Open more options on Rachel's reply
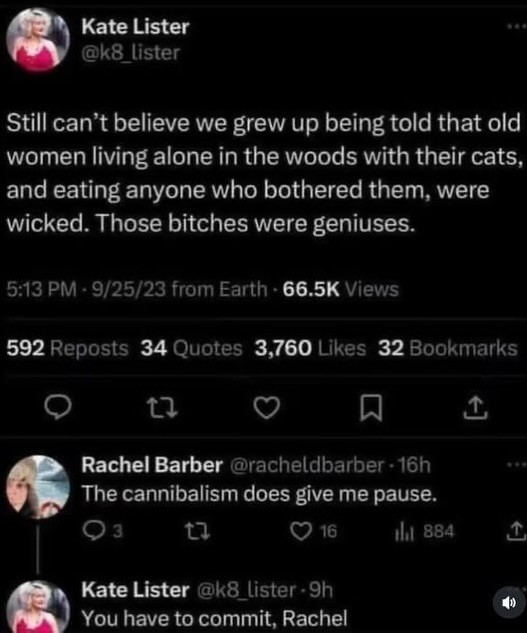The image size is (527, 633). click(x=517, y=465)
